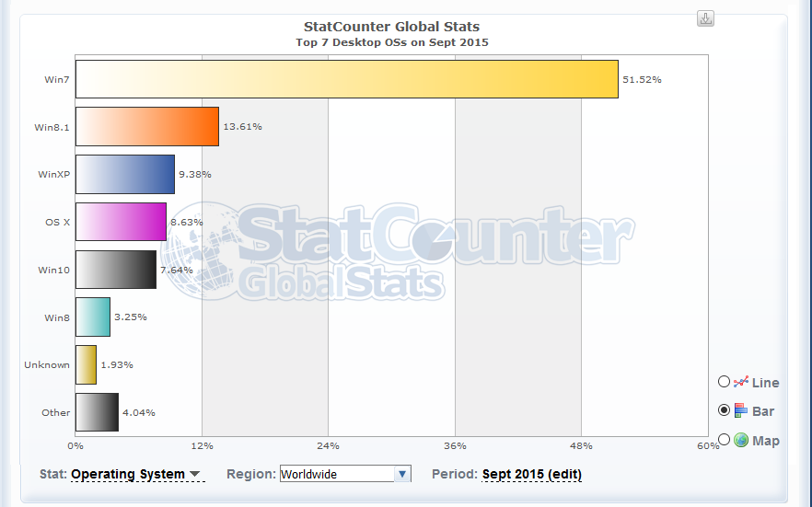
Task: Click the Win10 dark gray bar
Action: click(115, 270)
